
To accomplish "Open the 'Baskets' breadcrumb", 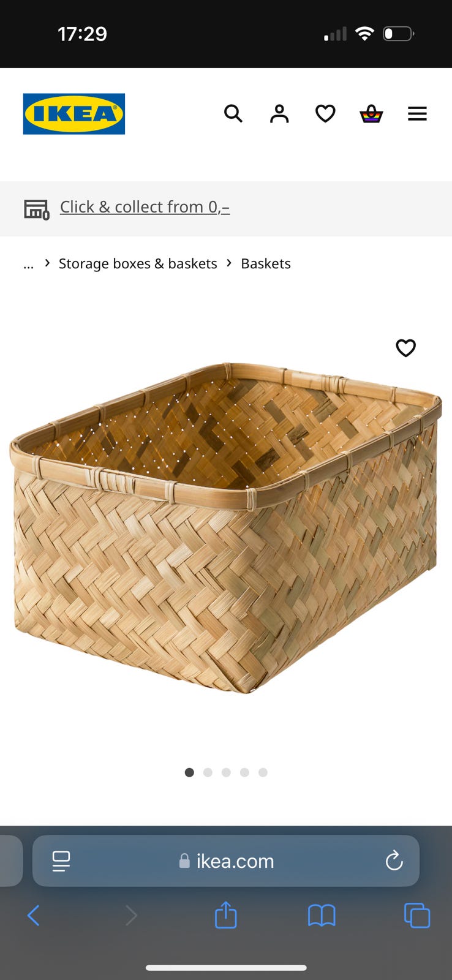I will [266, 263].
